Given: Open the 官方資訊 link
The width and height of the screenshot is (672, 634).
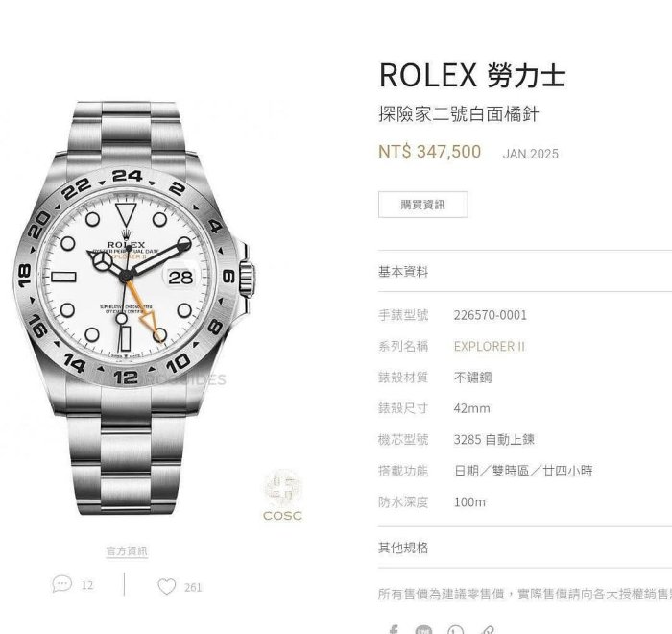Looking at the screenshot, I should click(127, 550).
